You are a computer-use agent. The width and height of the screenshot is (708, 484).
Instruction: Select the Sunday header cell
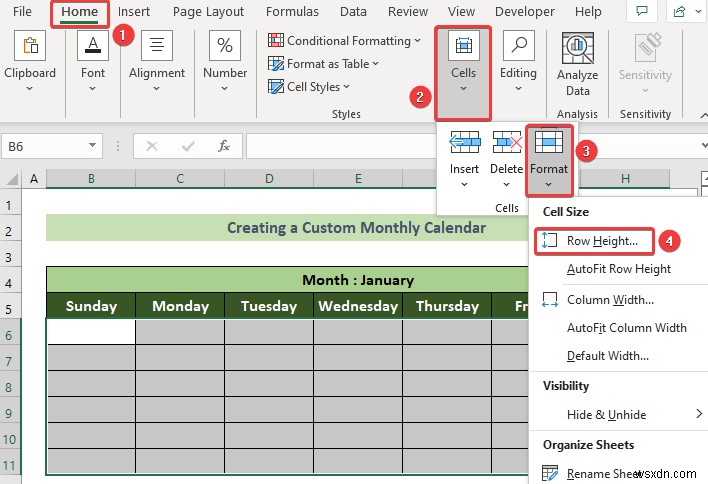pos(91,306)
